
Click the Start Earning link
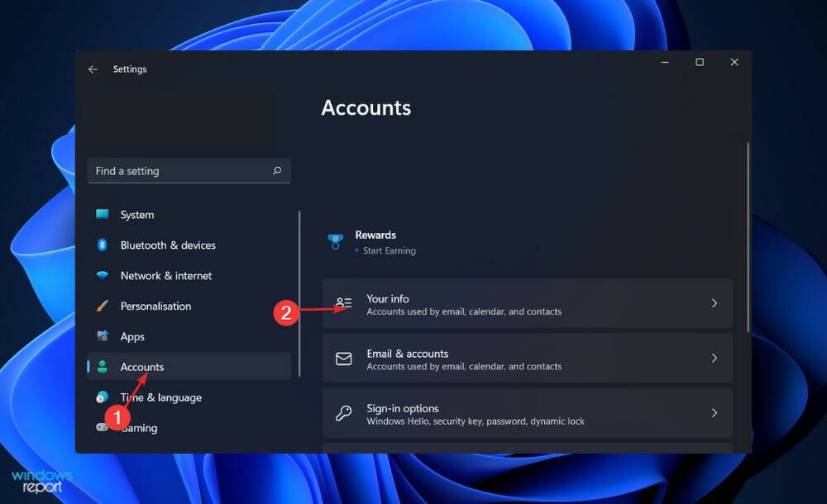pyautogui.click(x=388, y=250)
